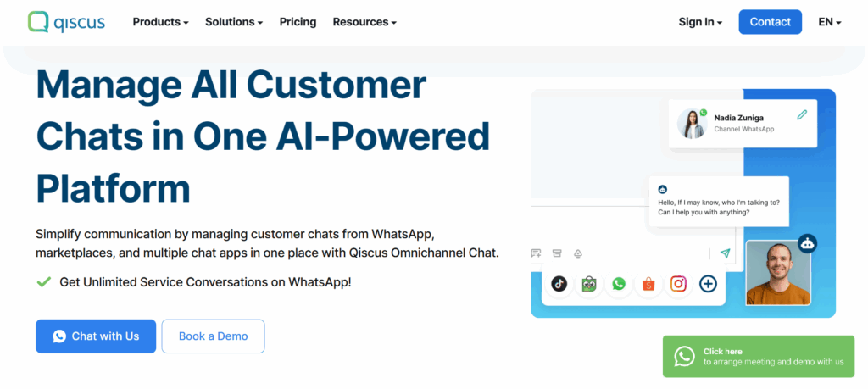The image size is (868, 389).
Task: Click the Book a Demo button
Action: pos(213,336)
